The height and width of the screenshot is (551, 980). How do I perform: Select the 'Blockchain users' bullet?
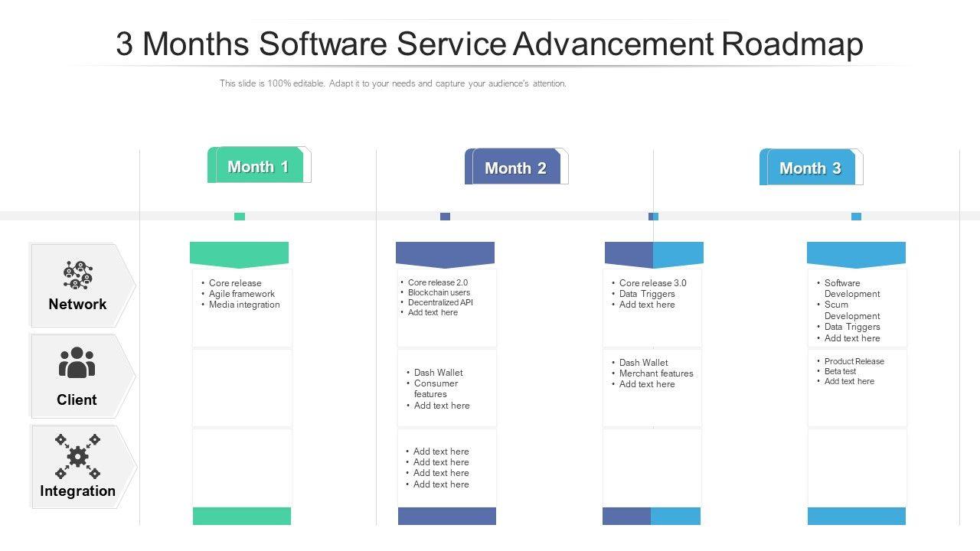coord(439,292)
